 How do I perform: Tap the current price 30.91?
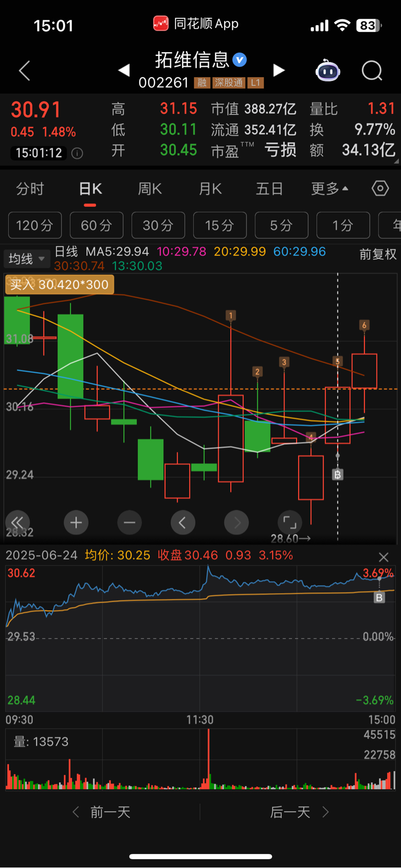36,110
